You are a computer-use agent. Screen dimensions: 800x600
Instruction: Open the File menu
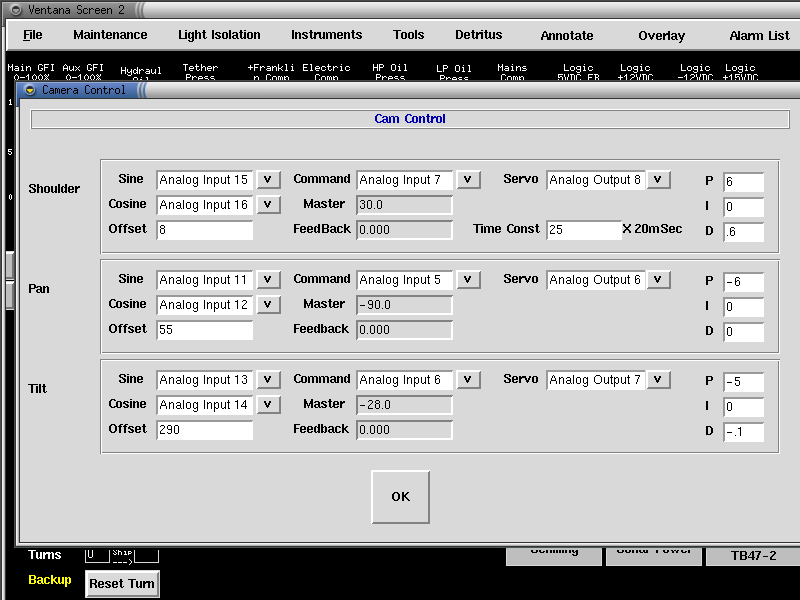tap(33, 35)
